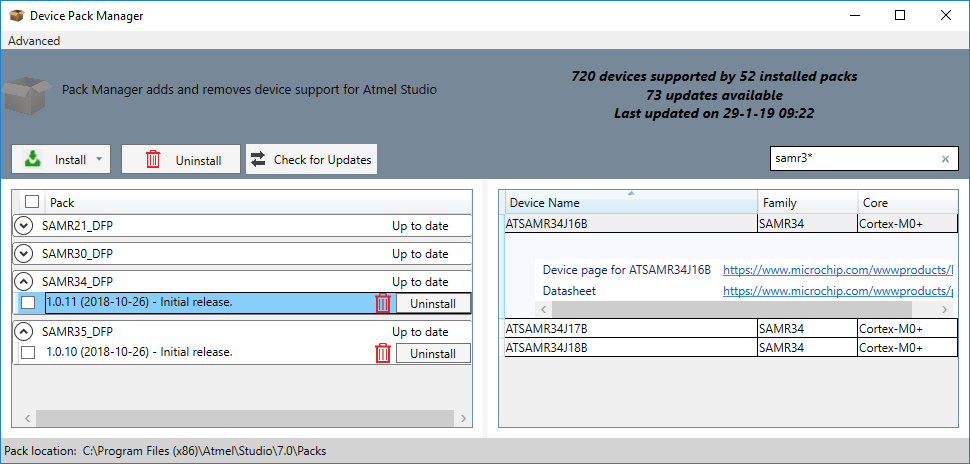Image resolution: width=970 pixels, height=464 pixels.
Task: Expand the SAMR21_DFP pack
Action: tap(24, 226)
